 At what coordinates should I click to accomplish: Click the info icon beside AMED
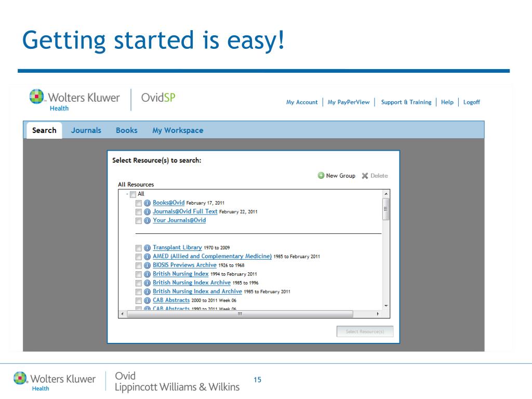click(147, 257)
